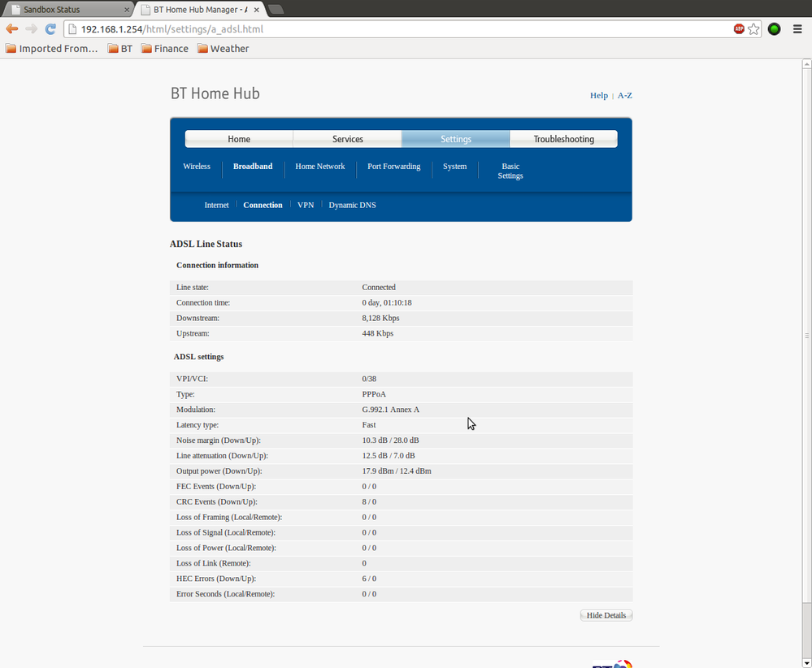
Task: Open Wireless settings
Action: (197, 167)
